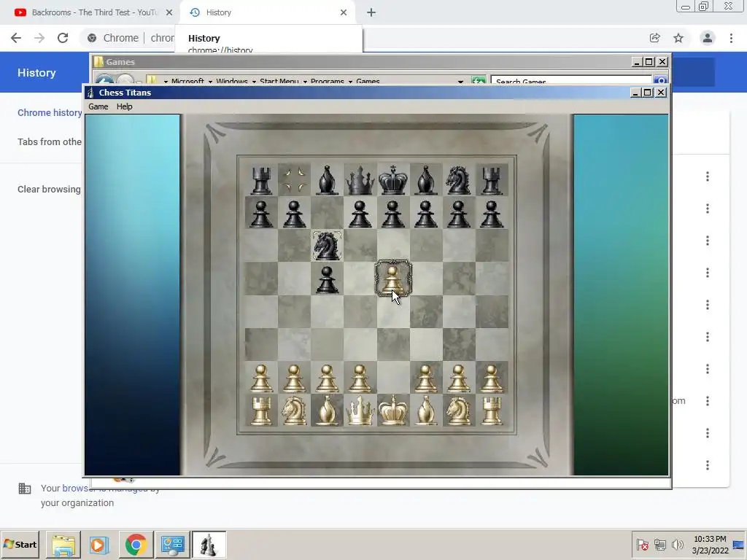The width and height of the screenshot is (747, 560).
Task: Select the white queen piece
Action: [x=360, y=411]
